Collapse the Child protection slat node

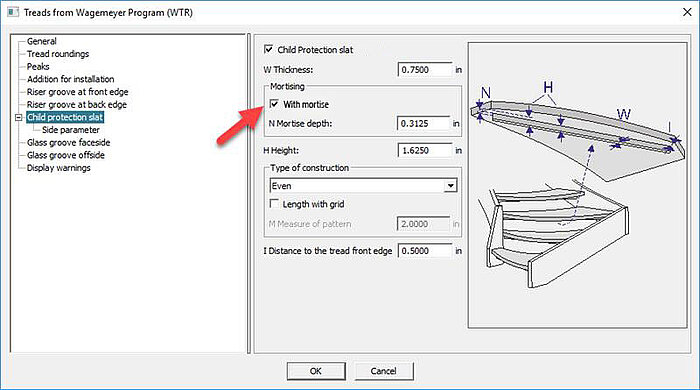click(x=18, y=117)
